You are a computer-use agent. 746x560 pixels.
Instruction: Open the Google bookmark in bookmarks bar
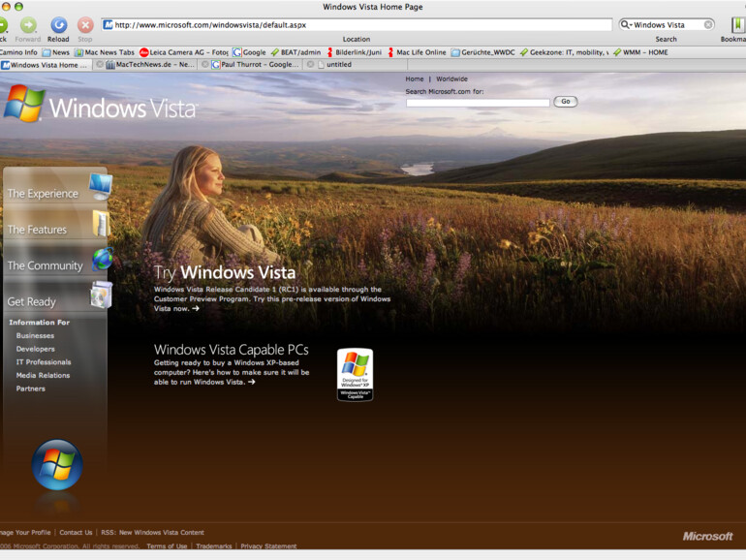click(x=249, y=52)
